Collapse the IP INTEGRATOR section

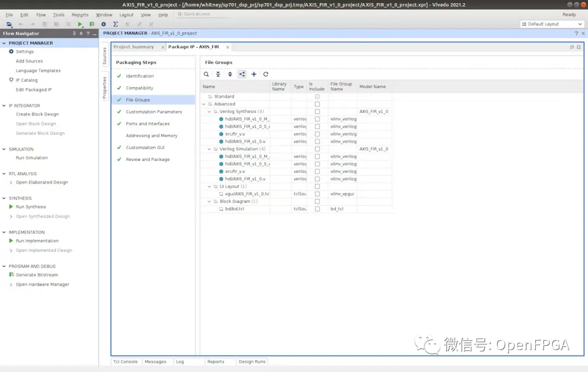coord(4,106)
